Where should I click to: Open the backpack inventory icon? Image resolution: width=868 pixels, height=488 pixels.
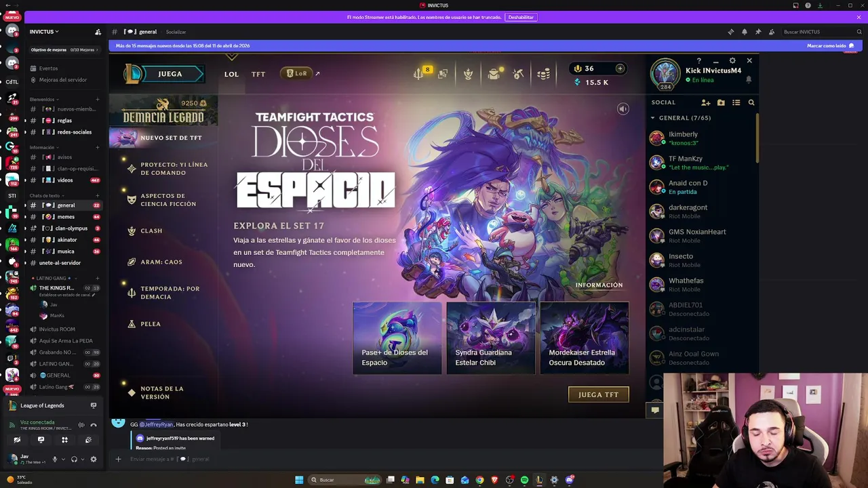coord(494,73)
